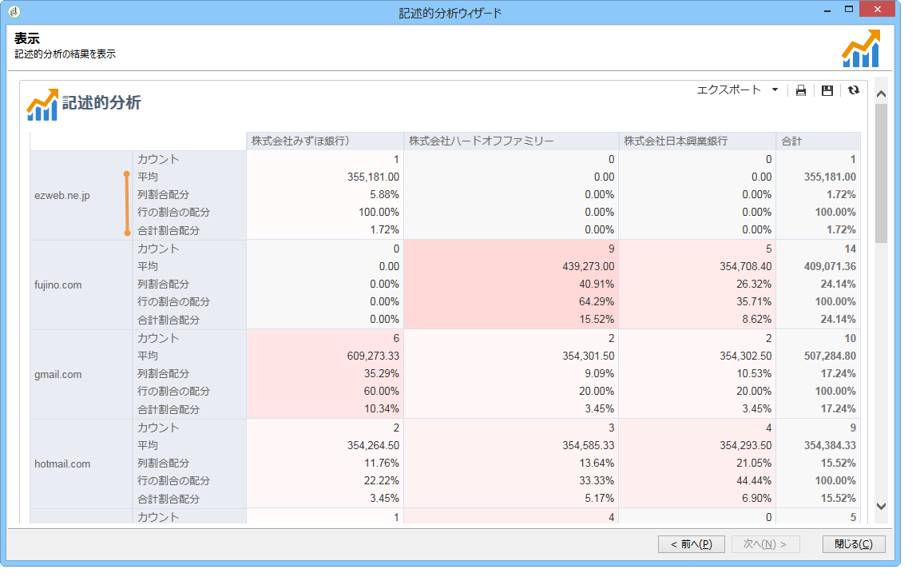Click the 8.62% cell for fujino.com

pos(756,320)
